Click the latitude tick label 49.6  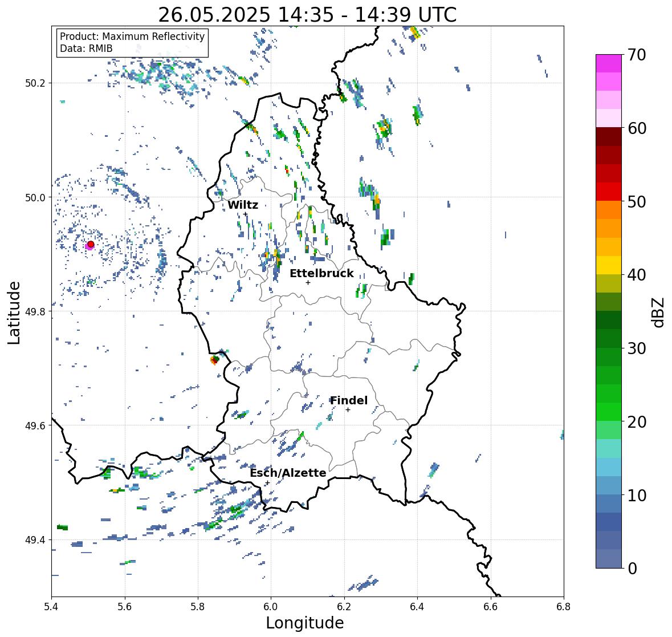(35, 425)
